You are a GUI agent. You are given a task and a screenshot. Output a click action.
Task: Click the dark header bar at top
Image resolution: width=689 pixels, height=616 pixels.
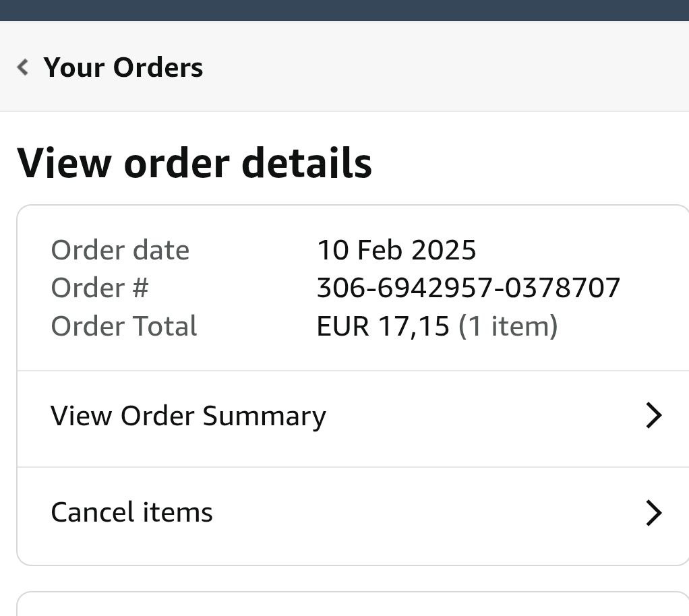click(x=344, y=10)
